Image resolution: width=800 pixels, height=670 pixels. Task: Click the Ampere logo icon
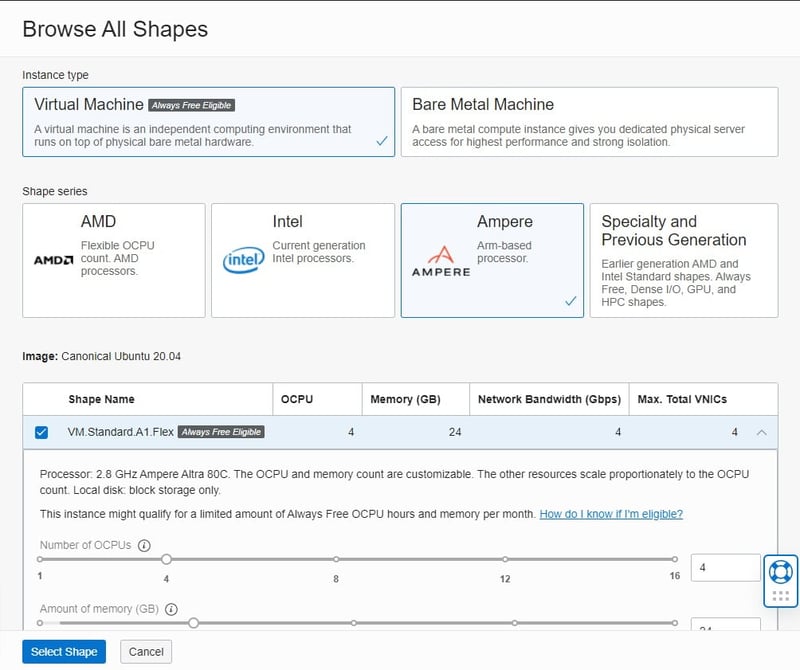(x=440, y=262)
